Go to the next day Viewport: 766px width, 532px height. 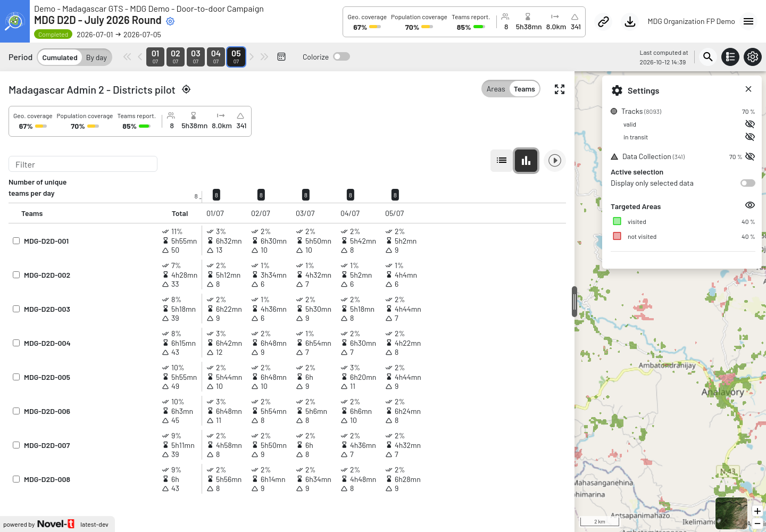click(x=252, y=57)
